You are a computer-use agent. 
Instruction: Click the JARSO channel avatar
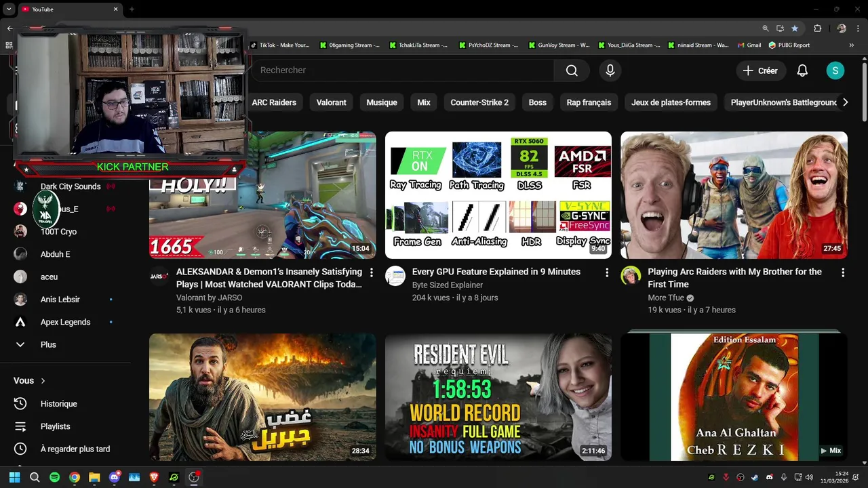coord(159,276)
